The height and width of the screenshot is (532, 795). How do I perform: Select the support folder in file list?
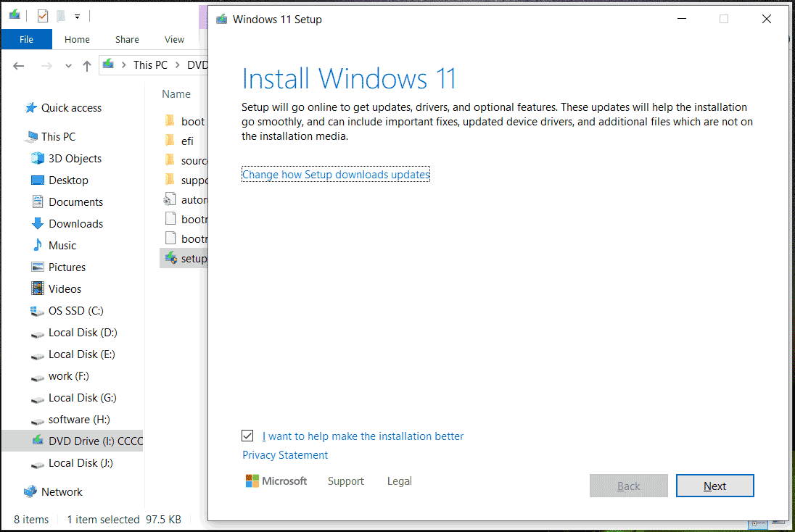point(186,180)
